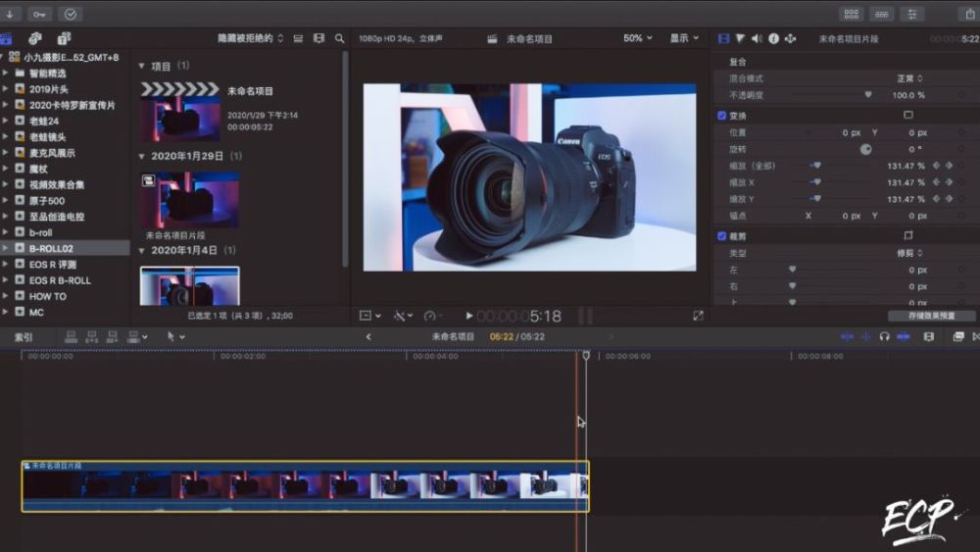
Task: Expand the 2019片头 event
Action: (5, 89)
